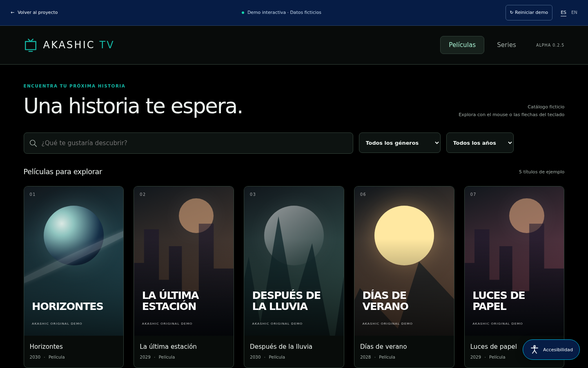This screenshot has width=588, height=368.
Task: Open Después de la lluvia poster
Action: pos(294,261)
